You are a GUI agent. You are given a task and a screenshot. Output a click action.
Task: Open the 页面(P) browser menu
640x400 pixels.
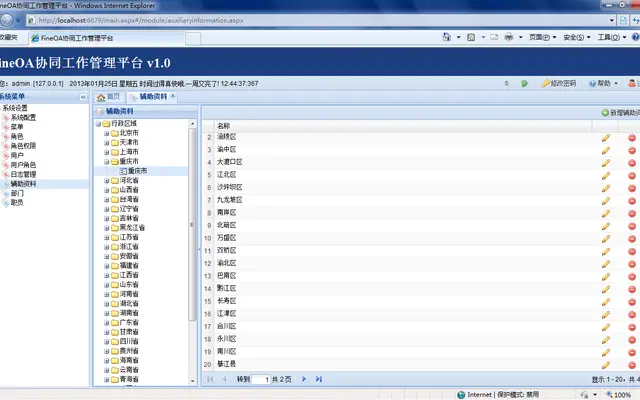542,37
